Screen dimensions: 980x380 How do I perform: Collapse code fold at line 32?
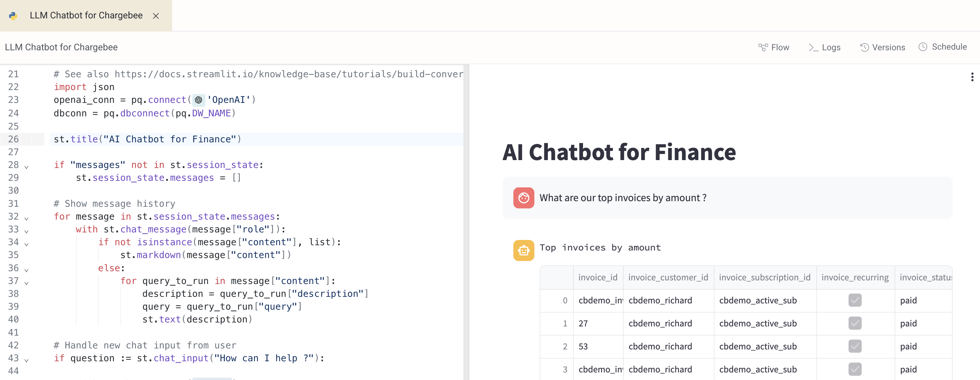click(26, 218)
